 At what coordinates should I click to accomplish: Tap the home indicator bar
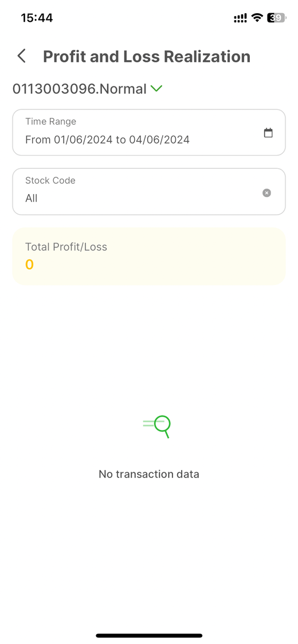tap(149, 635)
